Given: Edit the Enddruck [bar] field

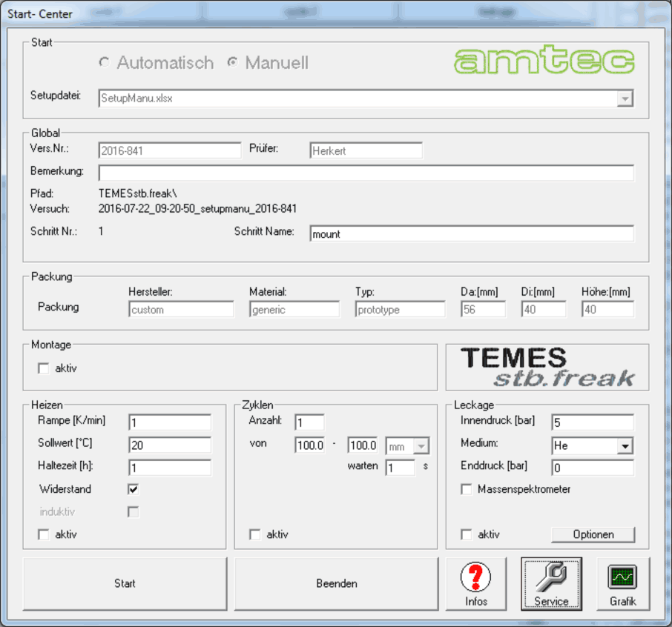Looking at the screenshot, I should 593,468.
